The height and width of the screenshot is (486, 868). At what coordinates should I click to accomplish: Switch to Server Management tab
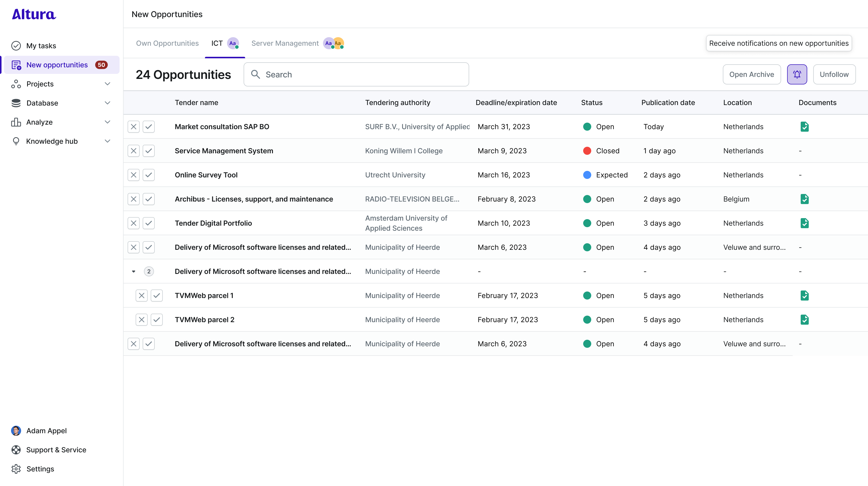click(285, 43)
